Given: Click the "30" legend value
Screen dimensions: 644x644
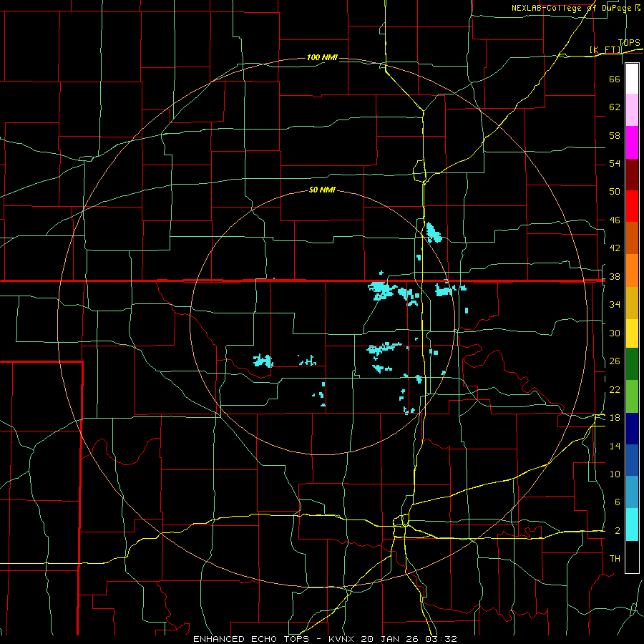Looking at the screenshot, I should (x=615, y=333).
